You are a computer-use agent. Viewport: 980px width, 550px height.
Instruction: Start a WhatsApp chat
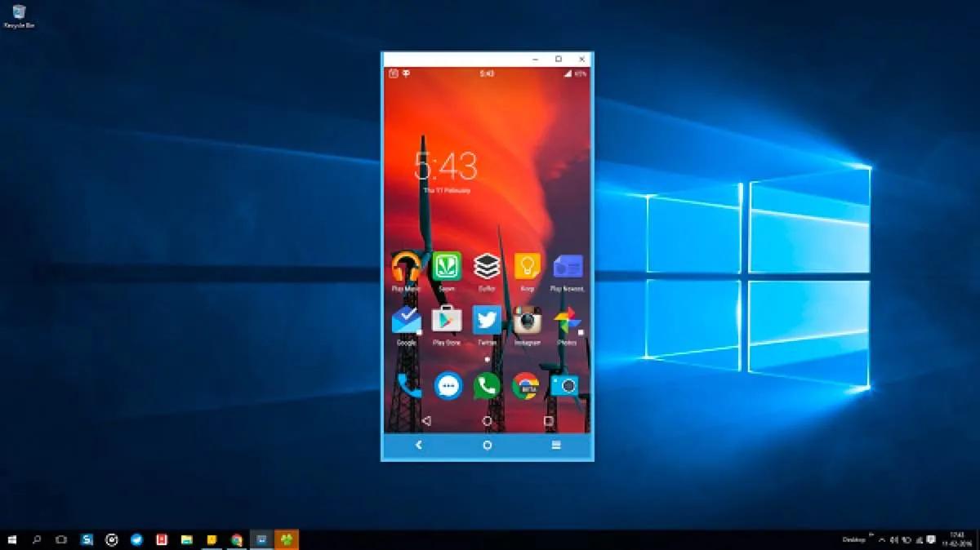[x=486, y=384]
